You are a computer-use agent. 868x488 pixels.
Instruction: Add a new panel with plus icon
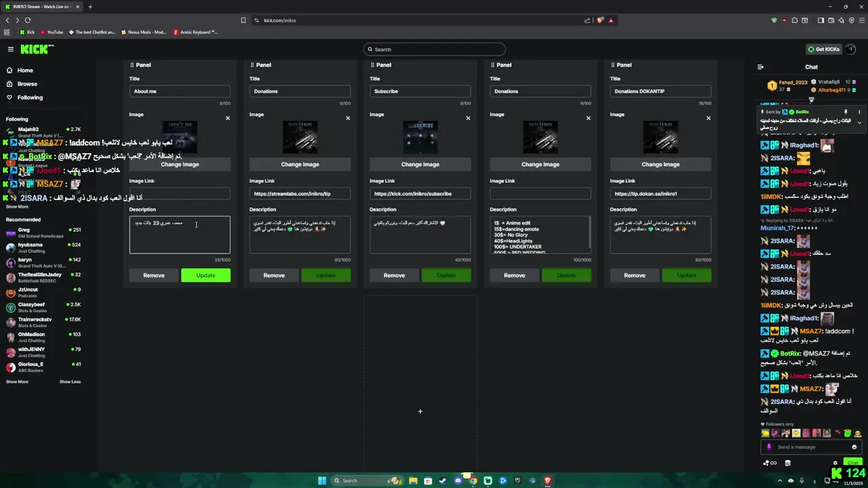coord(420,411)
